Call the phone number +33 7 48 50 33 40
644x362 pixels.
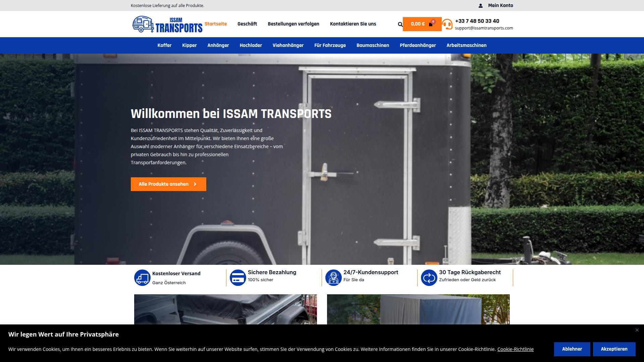[477, 21]
